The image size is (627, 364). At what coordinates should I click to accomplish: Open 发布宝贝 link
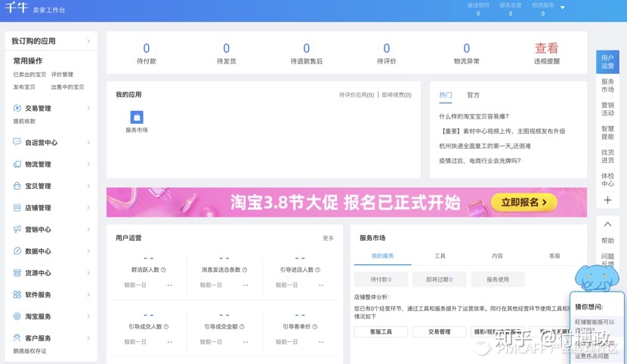pyautogui.click(x=24, y=87)
